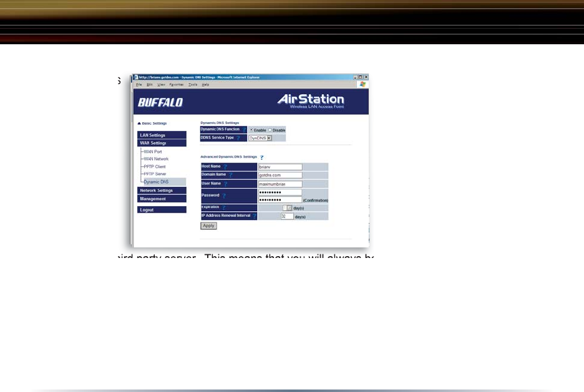Image resolution: width=584 pixels, height=392 pixels.
Task: Click the Apply button
Action: 208,226
